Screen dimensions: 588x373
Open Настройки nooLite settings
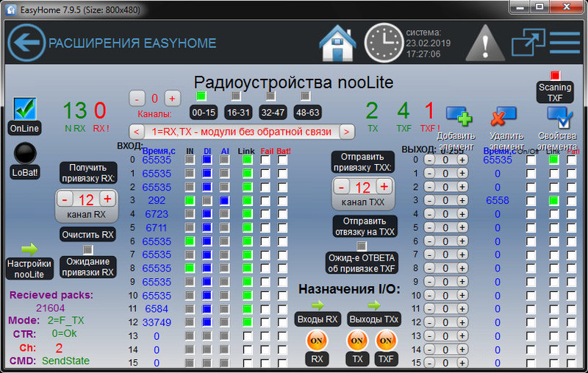(29, 269)
